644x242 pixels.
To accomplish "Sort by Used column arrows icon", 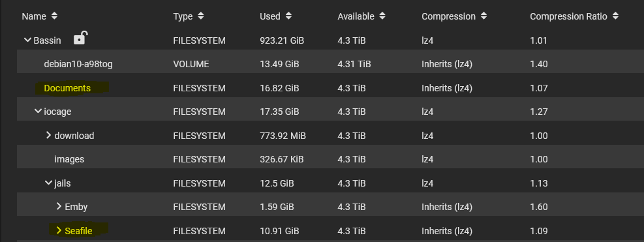I will coord(288,16).
